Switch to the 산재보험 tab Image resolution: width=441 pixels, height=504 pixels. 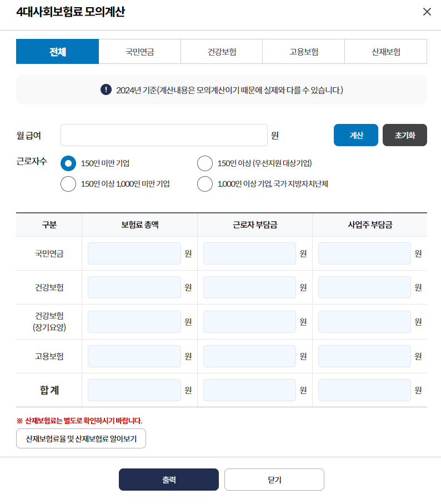pos(386,52)
